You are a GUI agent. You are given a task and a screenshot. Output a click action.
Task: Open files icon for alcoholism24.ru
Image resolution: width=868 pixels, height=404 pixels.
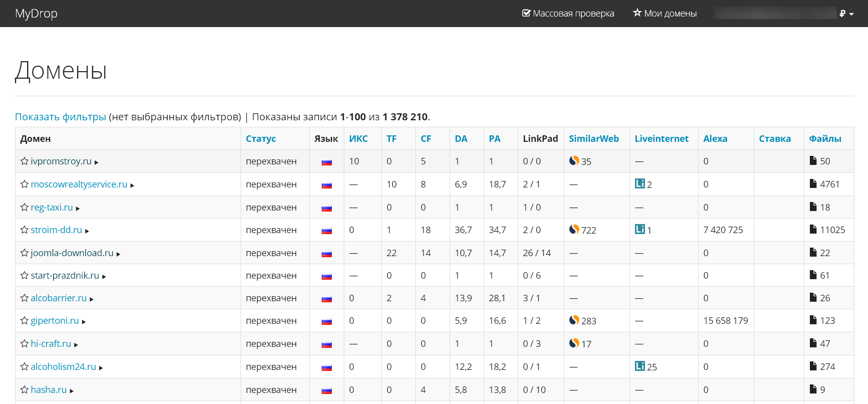pyautogui.click(x=813, y=366)
